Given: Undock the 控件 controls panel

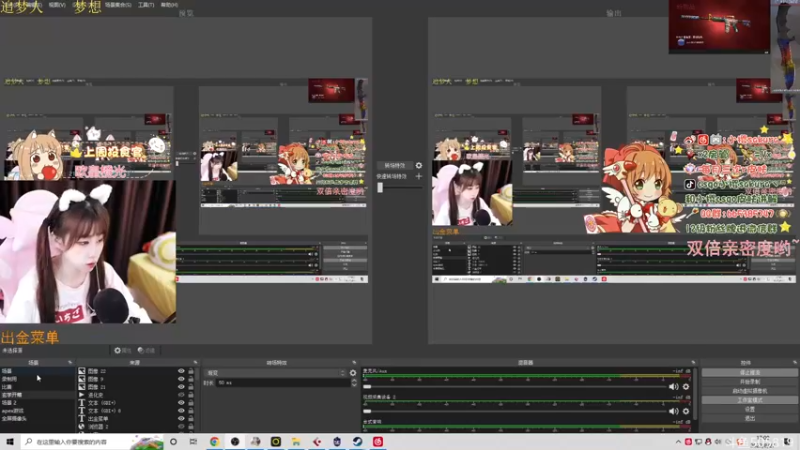Looking at the screenshot, I should pos(795,362).
